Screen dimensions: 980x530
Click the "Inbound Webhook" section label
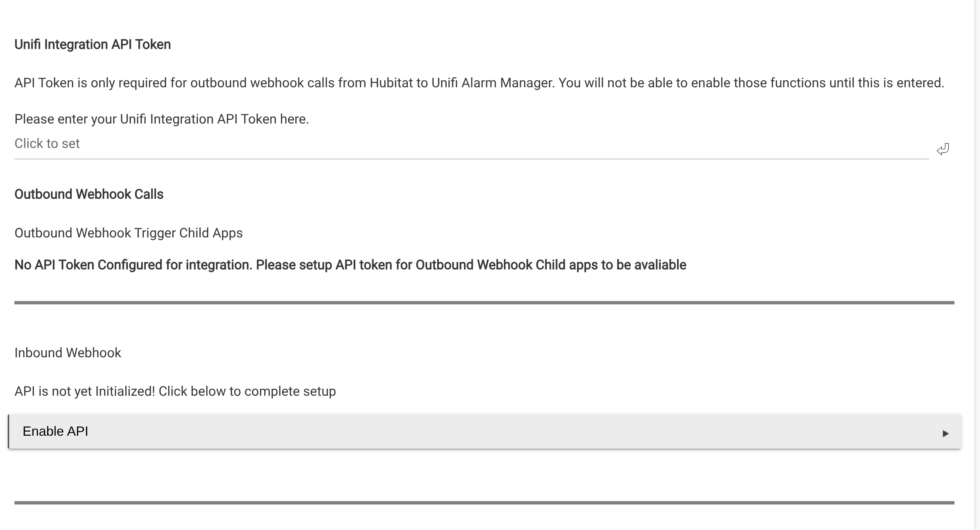pos(68,353)
